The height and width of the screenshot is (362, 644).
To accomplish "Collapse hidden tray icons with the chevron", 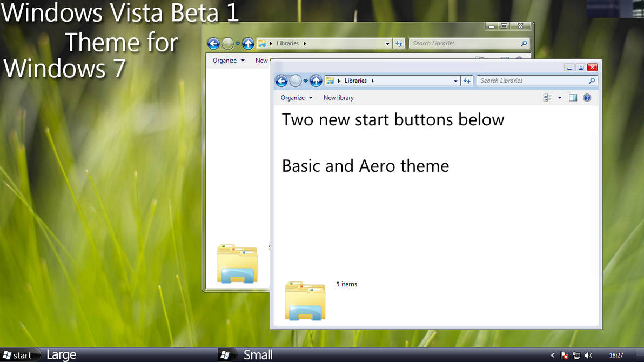I will pos(553,356).
